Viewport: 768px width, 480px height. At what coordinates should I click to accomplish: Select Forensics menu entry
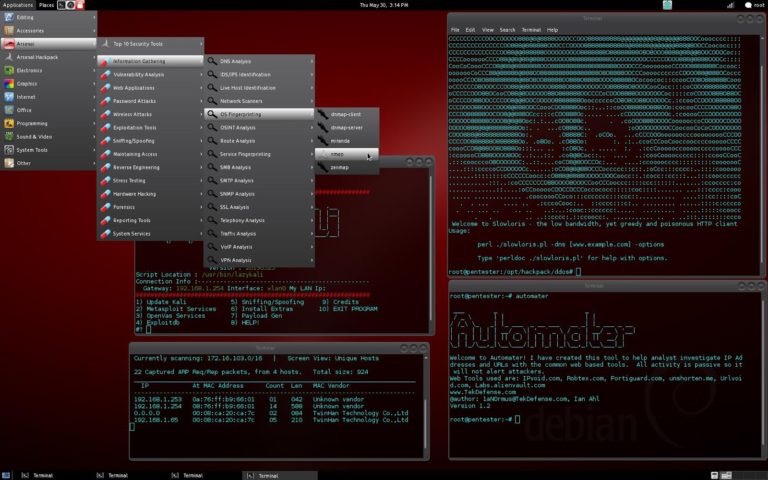pos(150,207)
